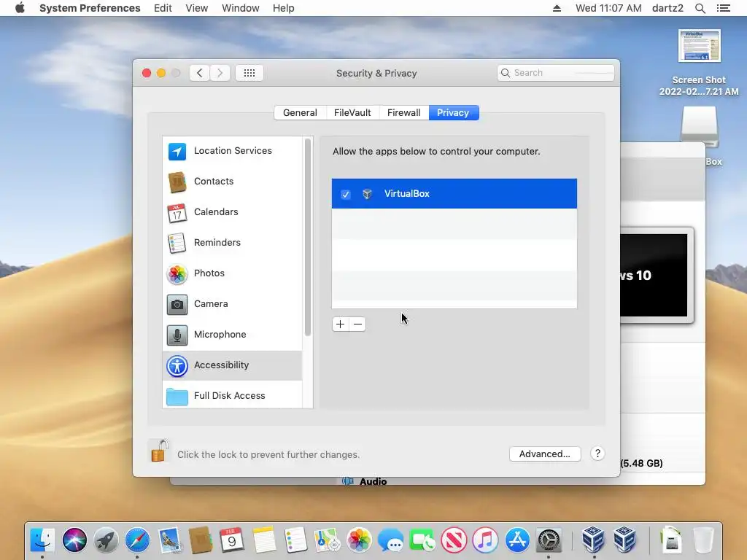Open Calendar from the Dock
Screen dimensions: 747x560
tap(232, 540)
